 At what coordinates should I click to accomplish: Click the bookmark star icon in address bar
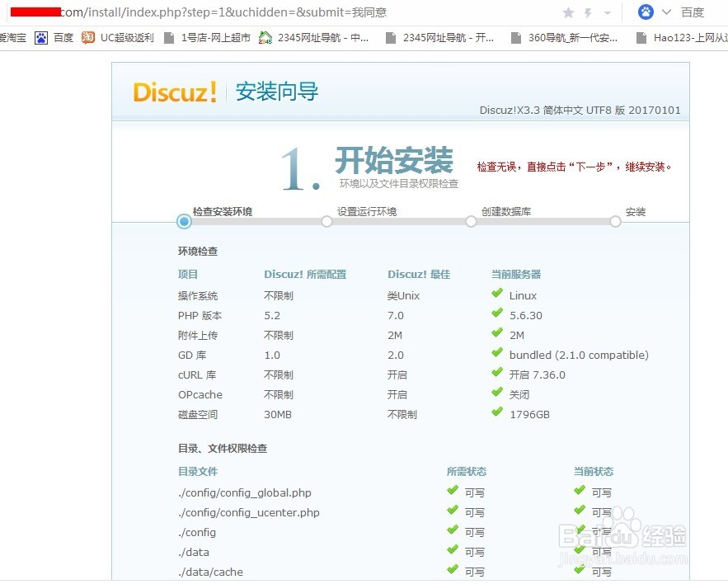click(568, 12)
